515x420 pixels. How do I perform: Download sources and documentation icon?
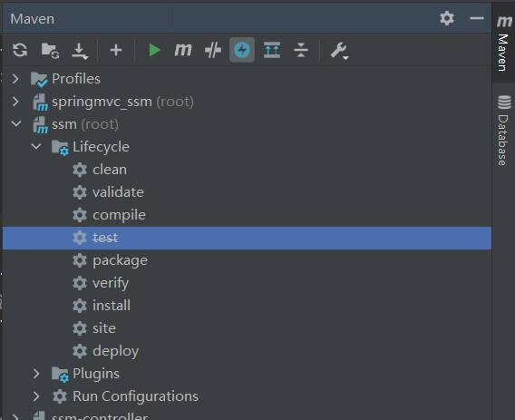click(x=80, y=52)
